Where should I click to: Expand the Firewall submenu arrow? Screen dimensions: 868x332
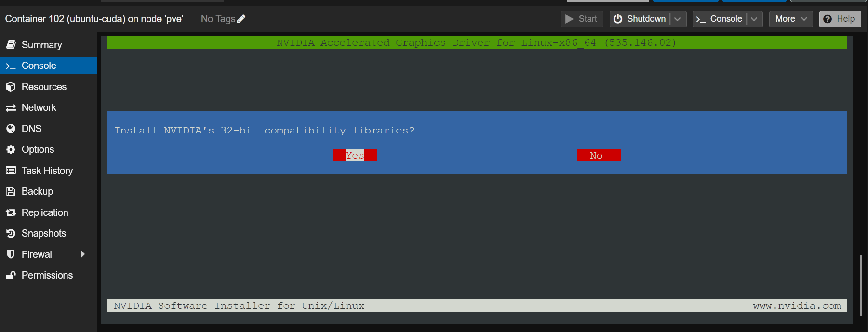(x=83, y=254)
